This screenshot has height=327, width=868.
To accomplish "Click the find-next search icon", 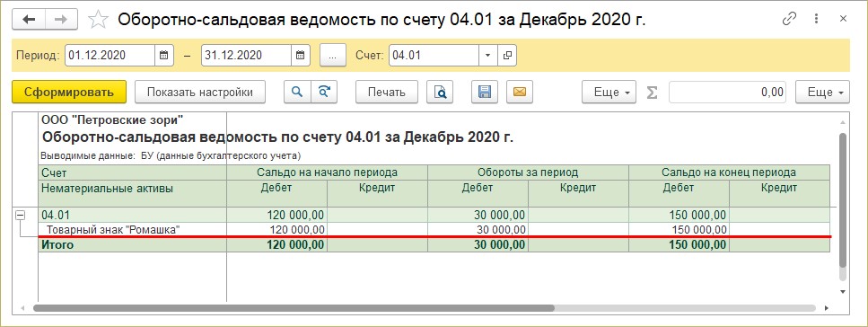I will [324, 92].
